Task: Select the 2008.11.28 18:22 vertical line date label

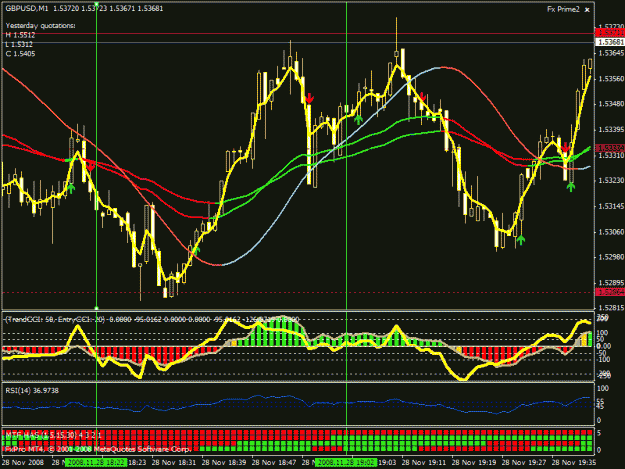Action: point(96,463)
